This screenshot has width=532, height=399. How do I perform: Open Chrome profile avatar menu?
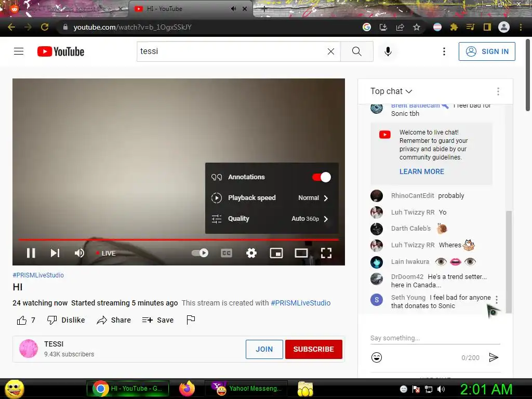tap(504, 27)
